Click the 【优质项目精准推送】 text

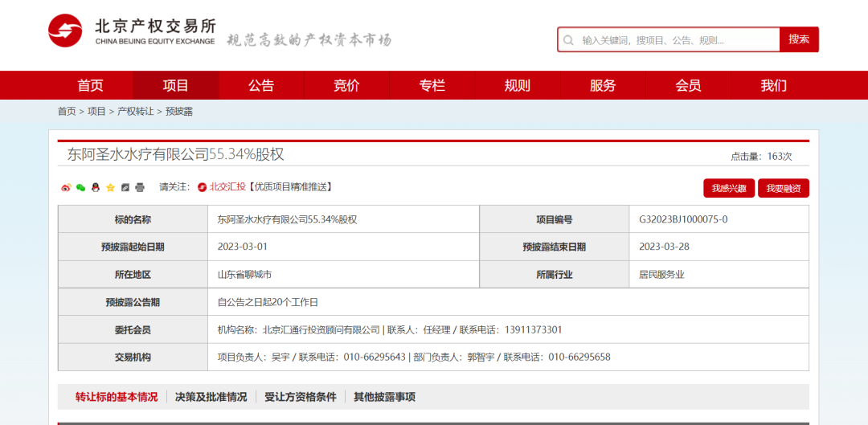[x=289, y=187]
